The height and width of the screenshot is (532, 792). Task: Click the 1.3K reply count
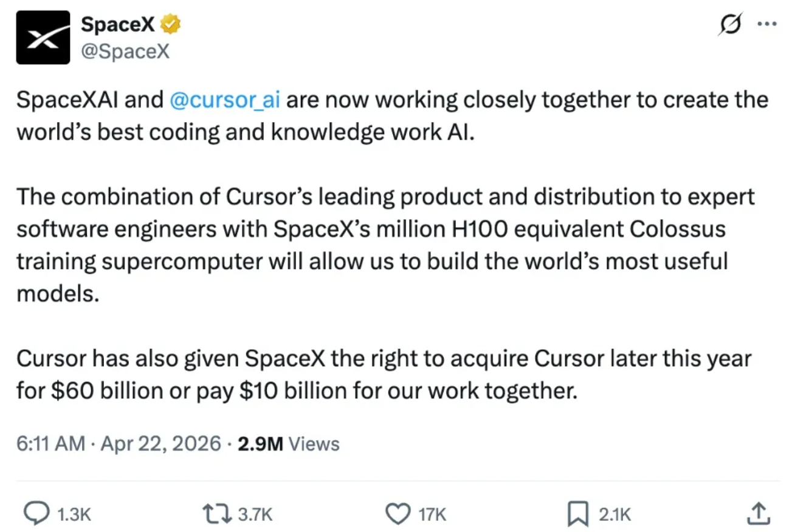click(73, 515)
